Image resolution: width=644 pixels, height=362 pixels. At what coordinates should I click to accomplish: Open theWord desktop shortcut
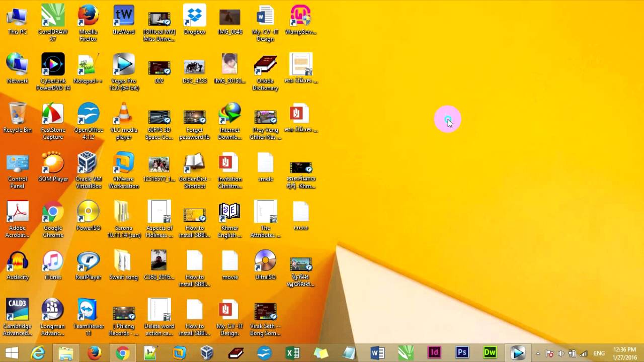(x=124, y=20)
